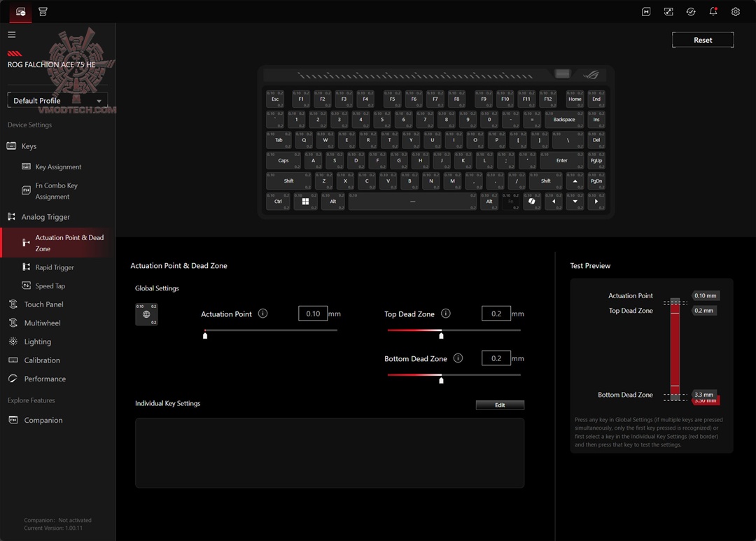The height and width of the screenshot is (541, 756).
Task: Click the info icon beside Top Dead Zone
Action: click(446, 314)
